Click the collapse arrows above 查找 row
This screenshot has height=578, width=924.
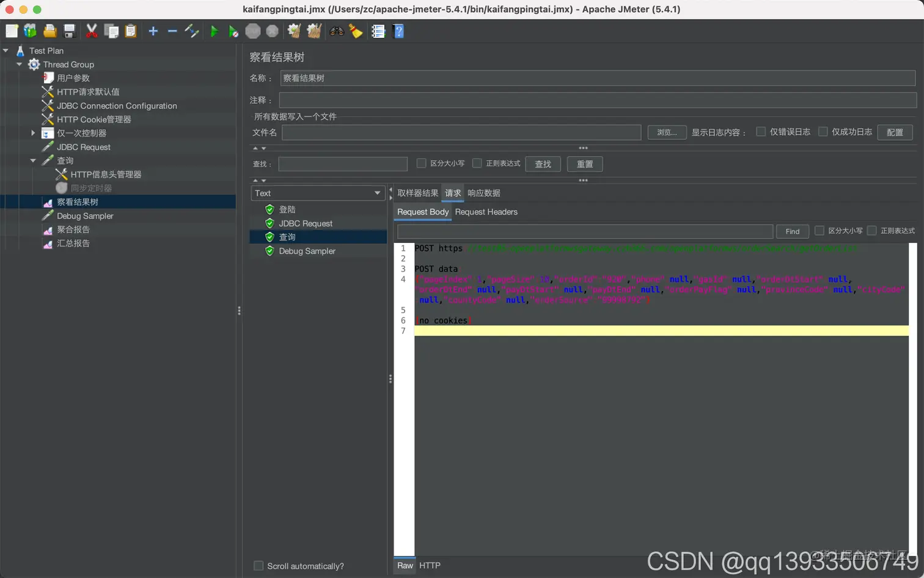259,149
